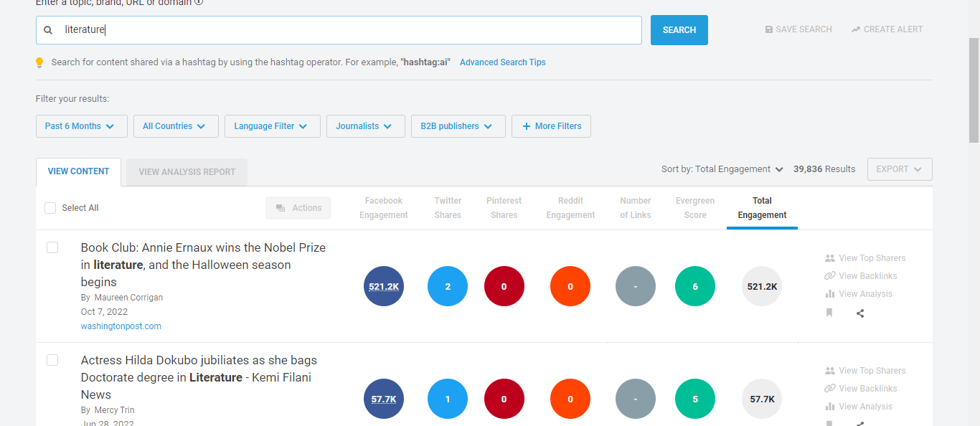Toggle the Select All checkbox
The image size is (980, 426).
50,207
